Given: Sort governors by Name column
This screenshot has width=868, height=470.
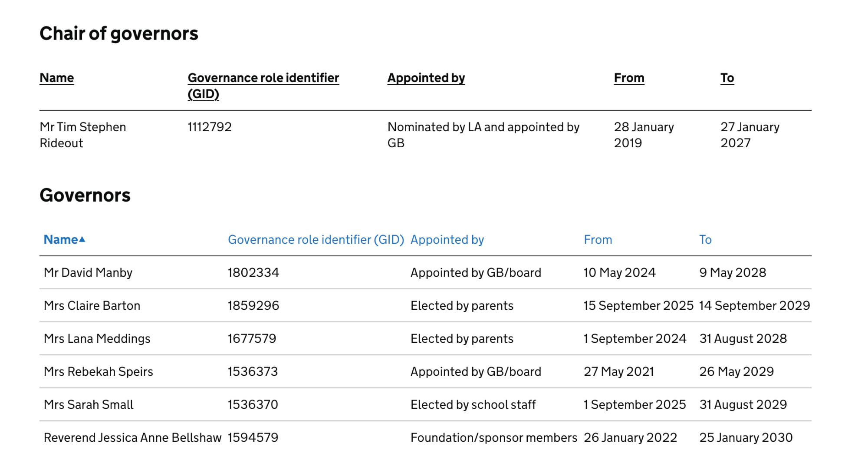Looking at the screenshot, I should [x=60, y=240].
